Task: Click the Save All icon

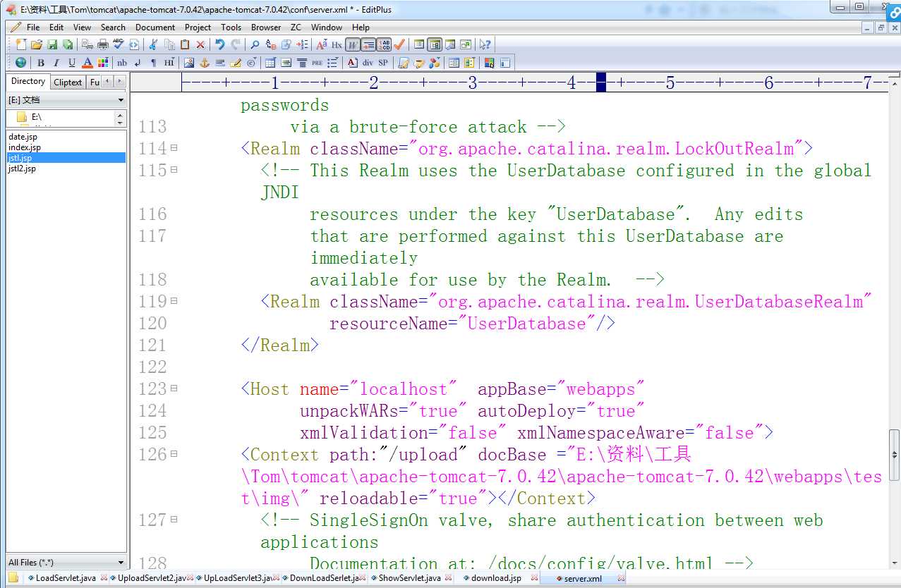Action: point(67,44)
